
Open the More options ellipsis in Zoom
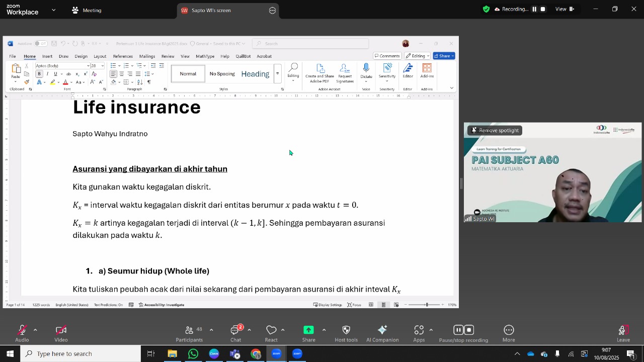[509, 330]
